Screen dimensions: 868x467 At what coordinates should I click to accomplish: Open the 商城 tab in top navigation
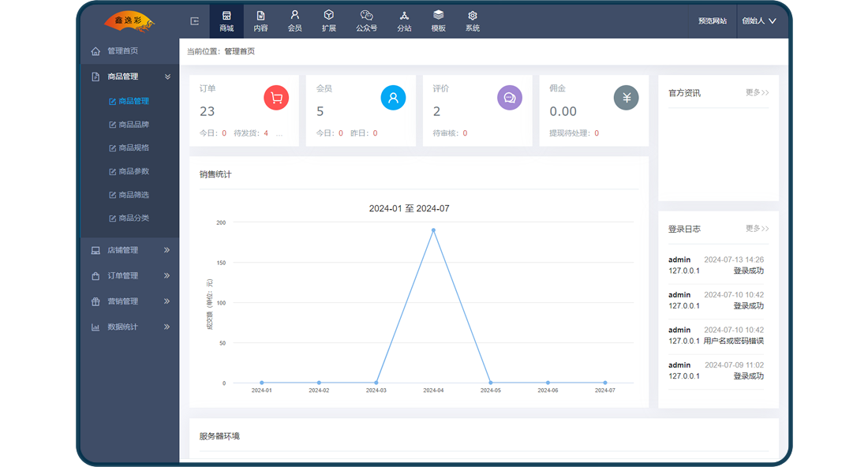pos(226,21)
